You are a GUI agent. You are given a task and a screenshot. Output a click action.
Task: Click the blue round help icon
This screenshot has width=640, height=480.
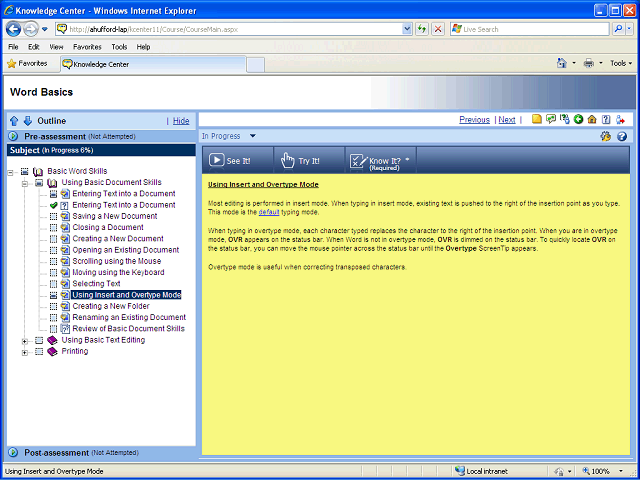(x=622, y=136)
